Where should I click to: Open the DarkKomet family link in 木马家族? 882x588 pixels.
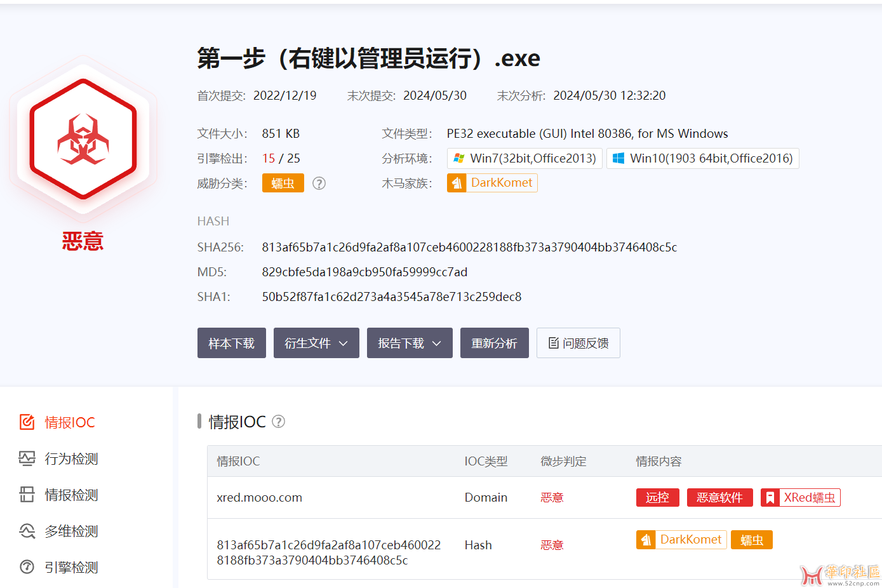(492, 183)
